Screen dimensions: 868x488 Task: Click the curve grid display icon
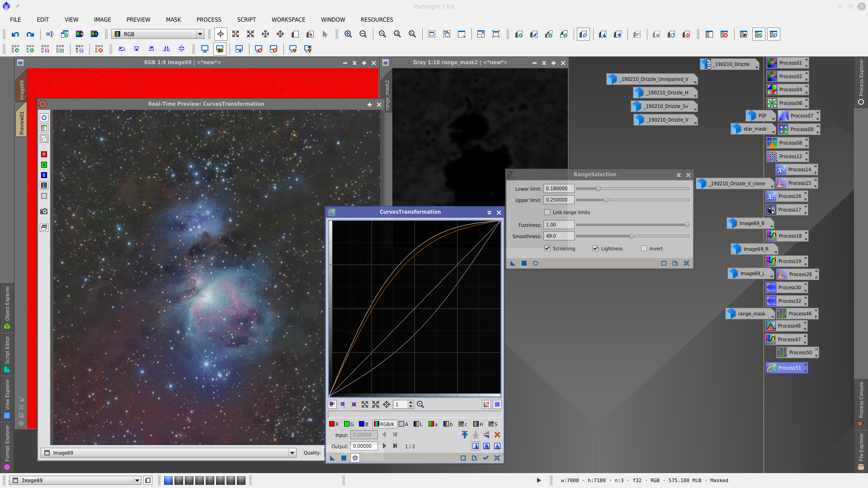coord(497,404)
